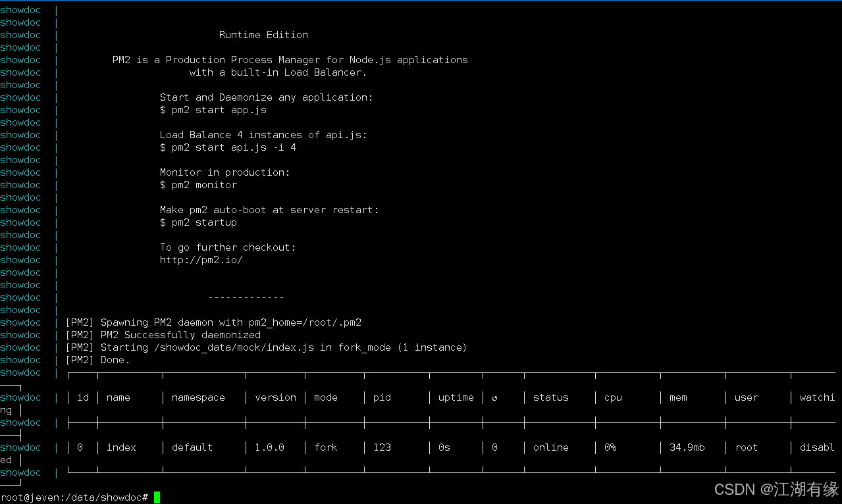Select the "$ pm2 start api.js -i 4" command
The width and height of the screenshot is (842, 504).
228,147
